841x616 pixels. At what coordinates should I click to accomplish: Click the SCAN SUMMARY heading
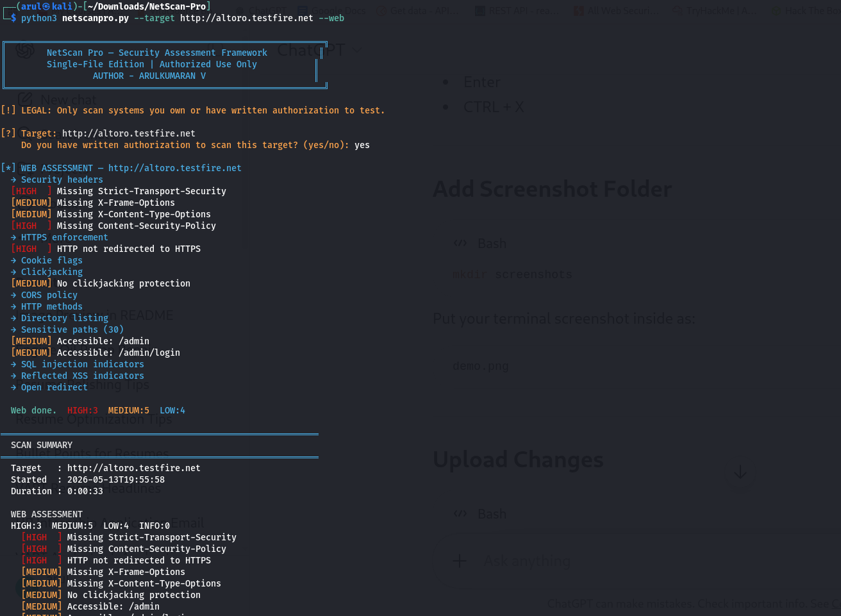pyautogui.click(x=42, y=445)
